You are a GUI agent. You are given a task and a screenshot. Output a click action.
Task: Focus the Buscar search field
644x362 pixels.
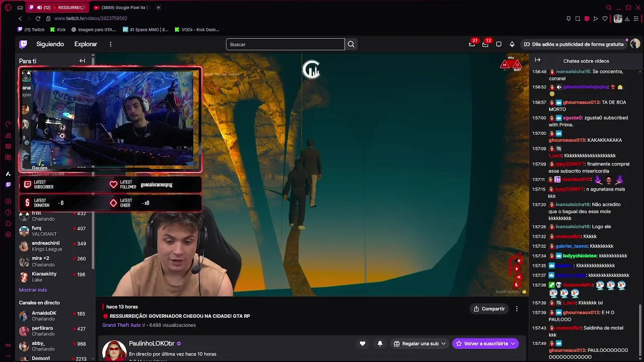(x=285, y=44)
